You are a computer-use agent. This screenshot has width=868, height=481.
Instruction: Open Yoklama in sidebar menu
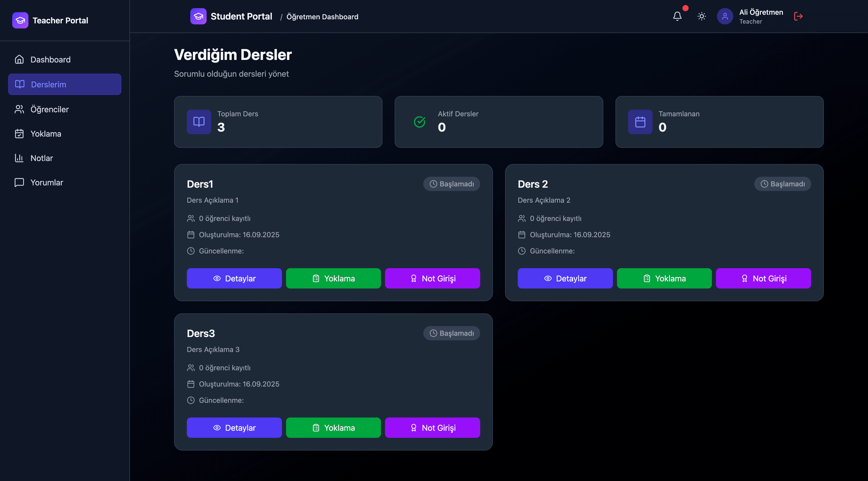(45, 134)
